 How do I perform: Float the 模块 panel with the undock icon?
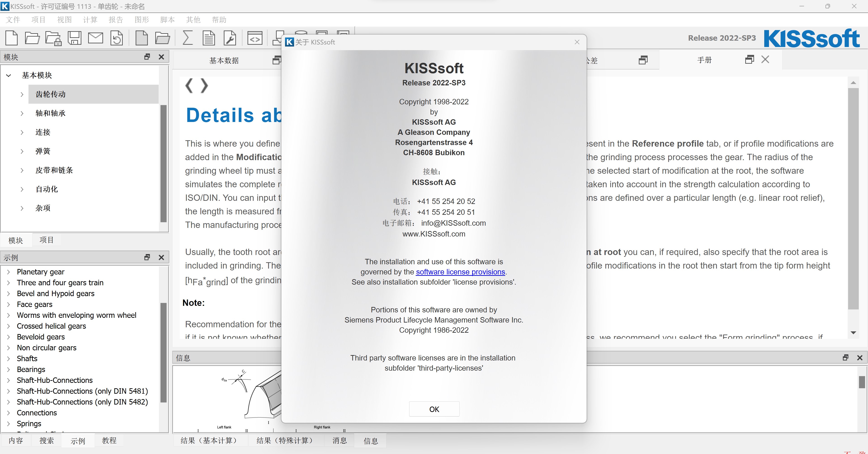click(x=147, y=57)
